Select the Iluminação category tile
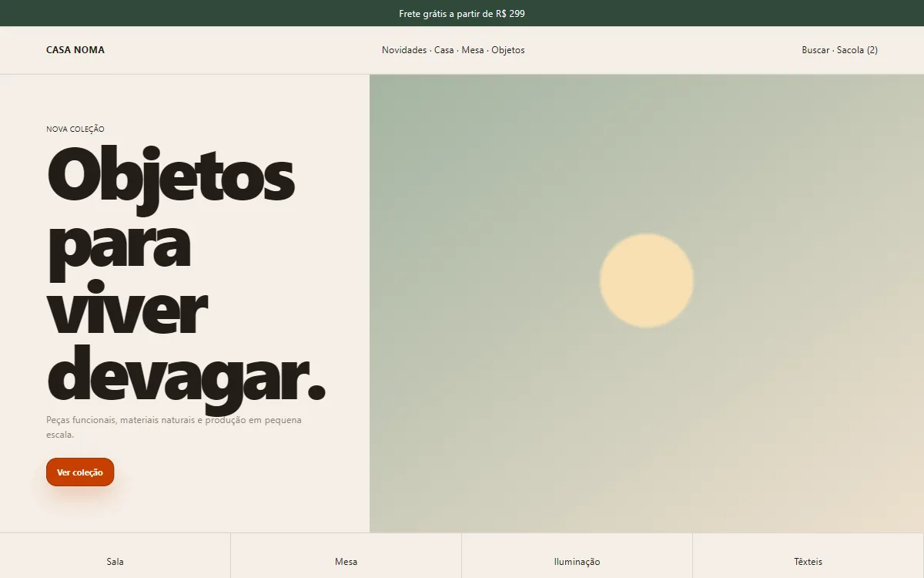Image resolution: width=924 pixels, height=578 pixels. click(577, 556)
